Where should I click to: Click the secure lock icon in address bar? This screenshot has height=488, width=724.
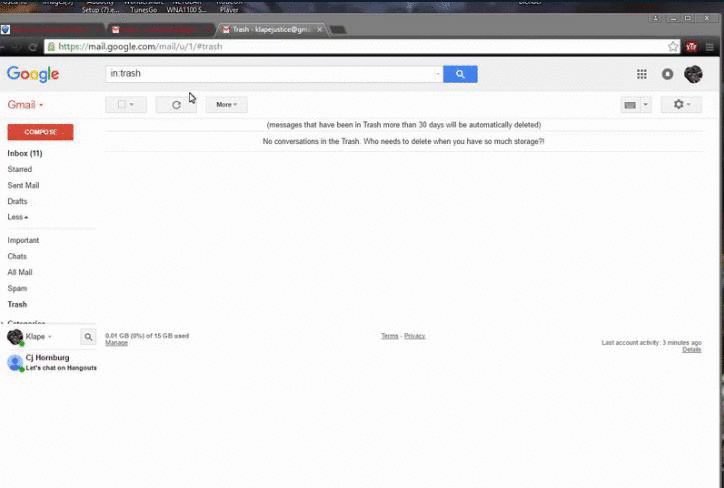pos(51,47)
